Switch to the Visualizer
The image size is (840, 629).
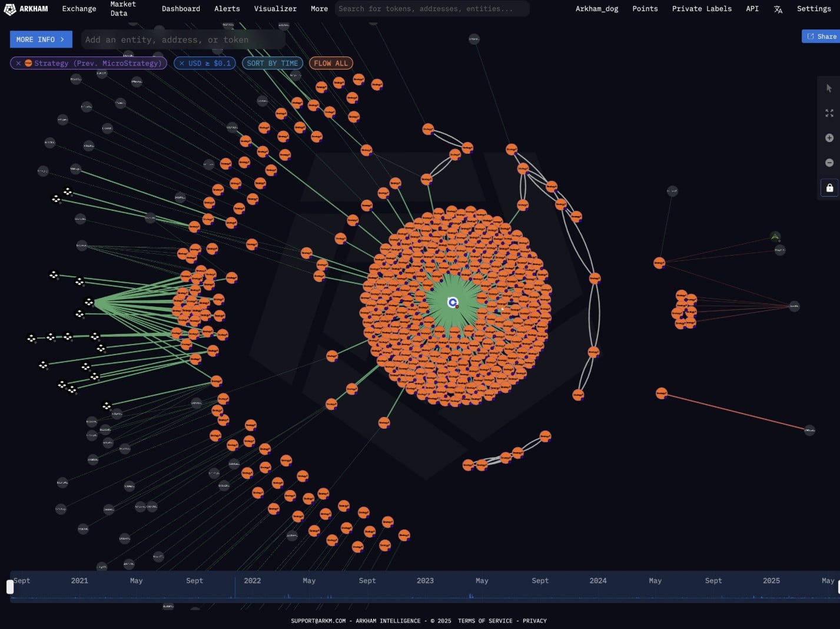(275, 9)
